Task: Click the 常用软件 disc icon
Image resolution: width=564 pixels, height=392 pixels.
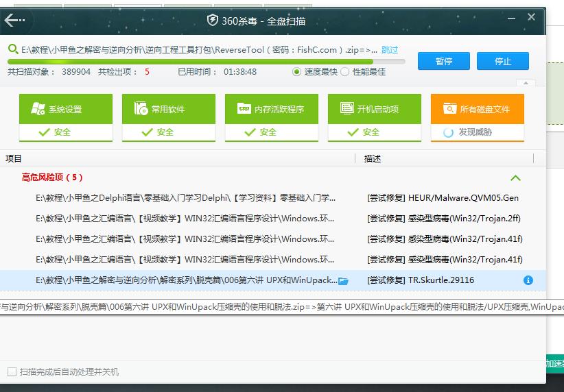Action: pos(141,108)
